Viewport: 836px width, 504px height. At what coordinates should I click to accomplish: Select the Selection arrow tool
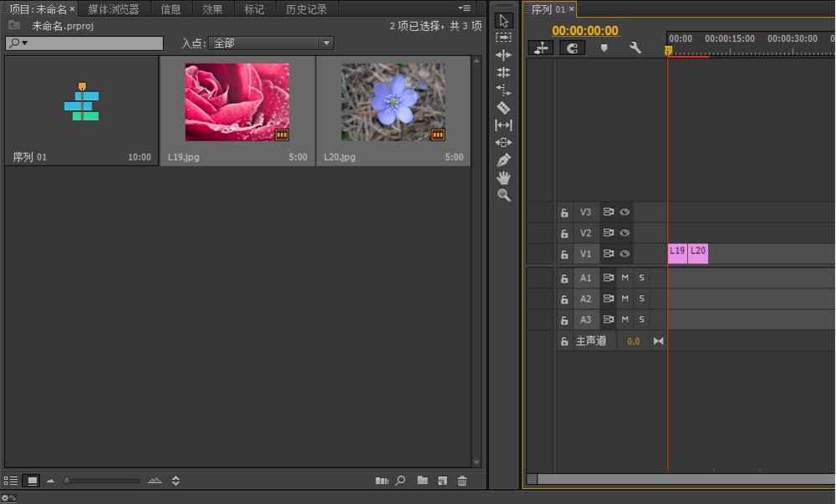(x=503, y=21)
